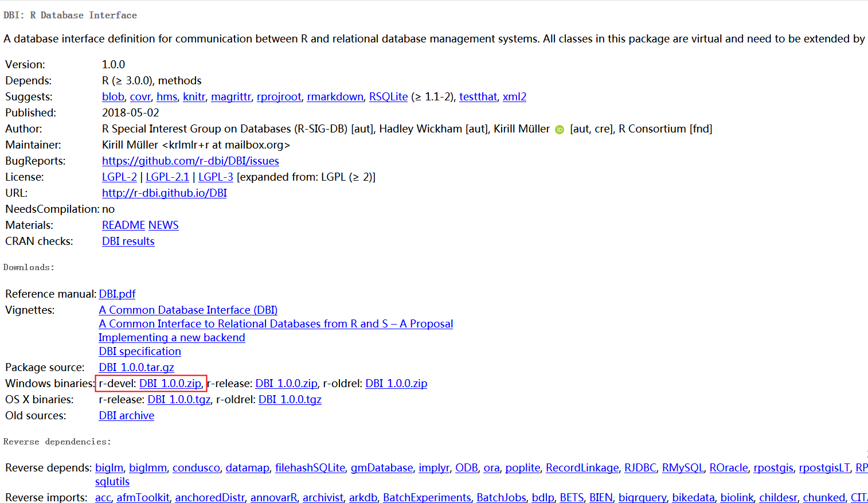Open the rpostgisLT package link
This screenshot has width=868, height=503.
pyautogui.click(x=824, y=468)
